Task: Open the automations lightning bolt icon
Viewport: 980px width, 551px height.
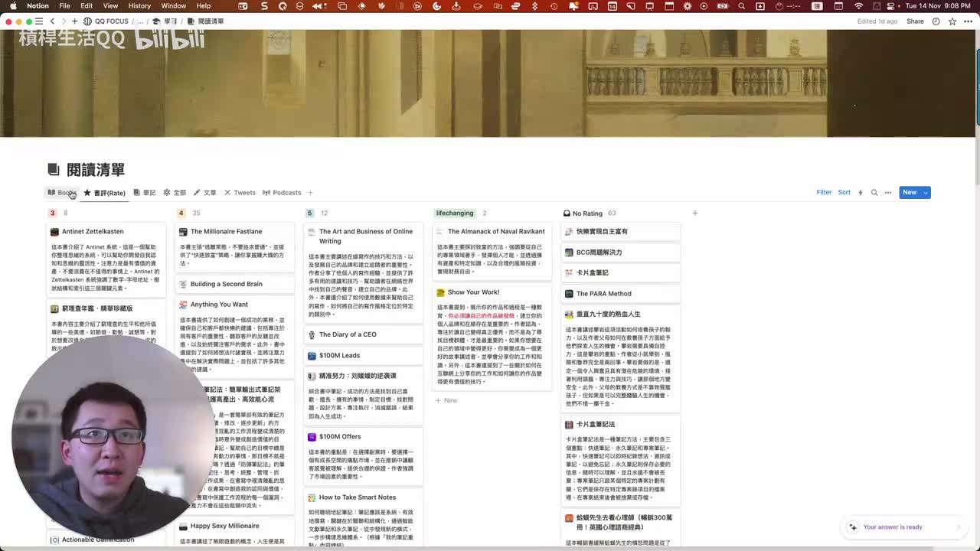Action: (860, 193)
